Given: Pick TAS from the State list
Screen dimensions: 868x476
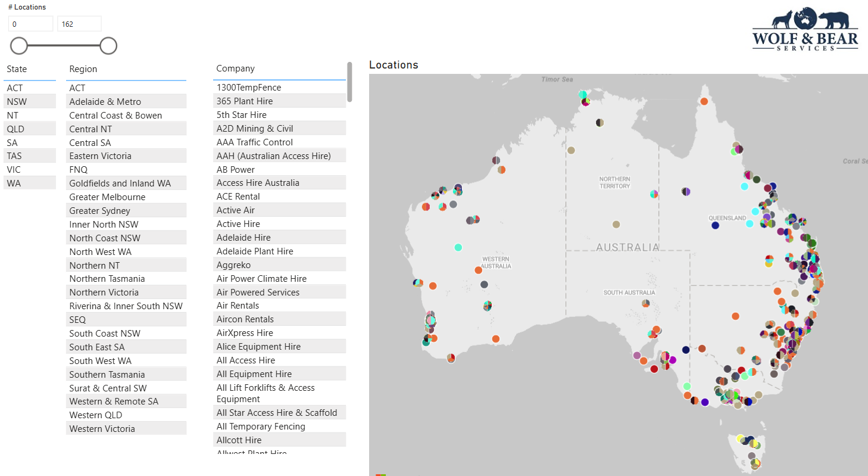Looking at the screenshot, I should 30,156.
